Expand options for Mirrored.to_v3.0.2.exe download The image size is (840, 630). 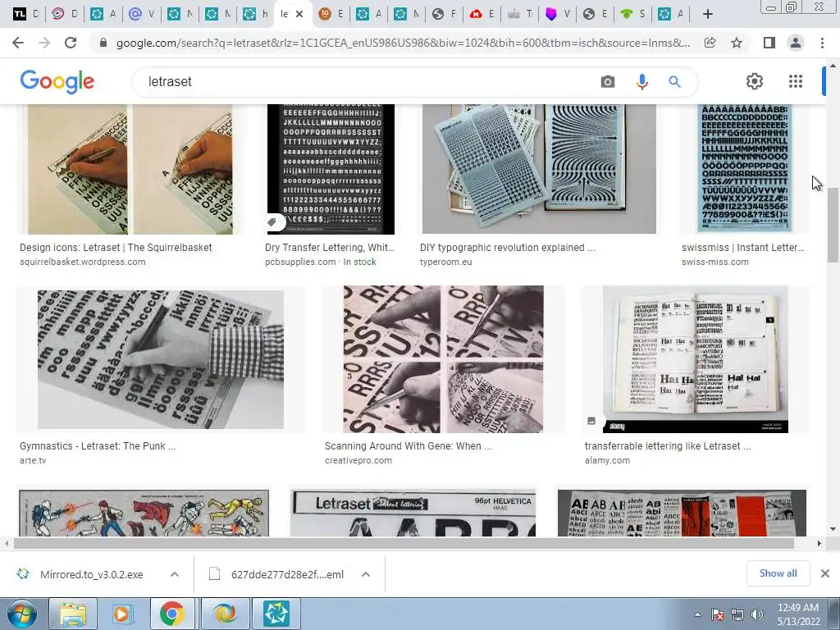(x=174, y=574)
